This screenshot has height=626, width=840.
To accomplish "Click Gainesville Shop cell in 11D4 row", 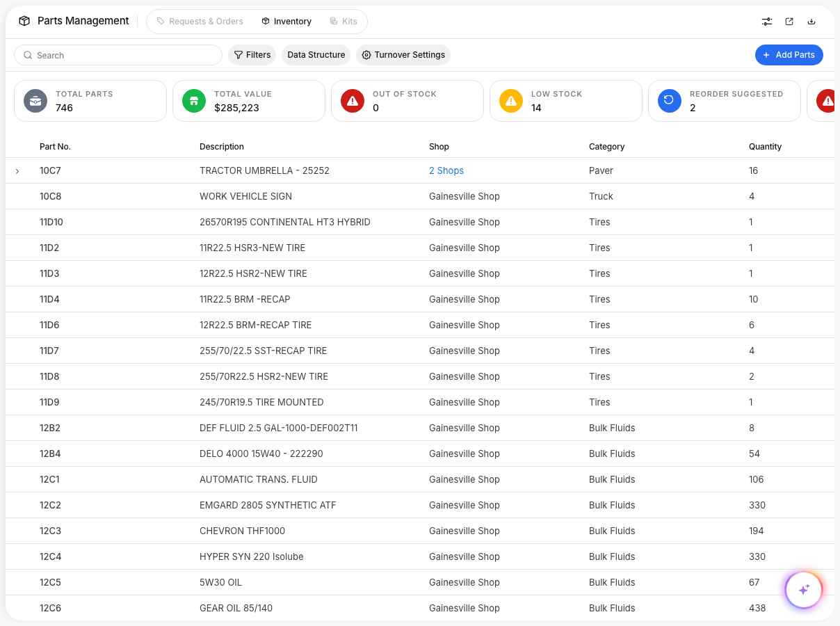I will [465, 299].
